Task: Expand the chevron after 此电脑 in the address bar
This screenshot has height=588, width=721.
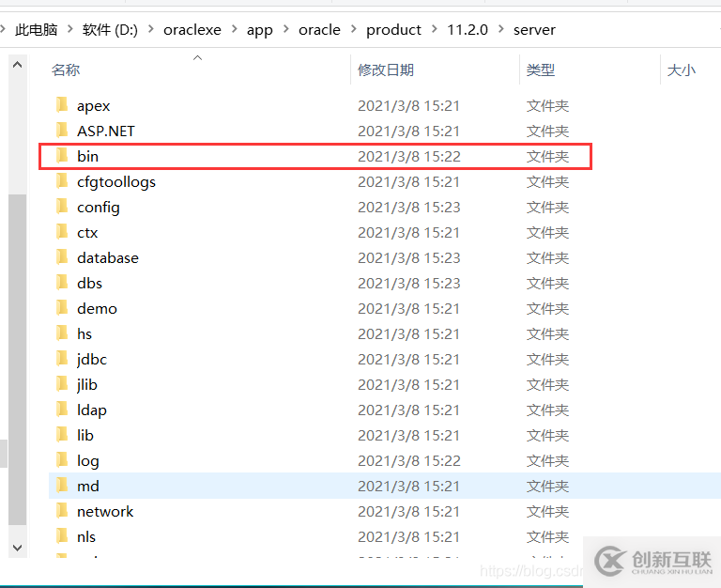Action: point(70,29)
